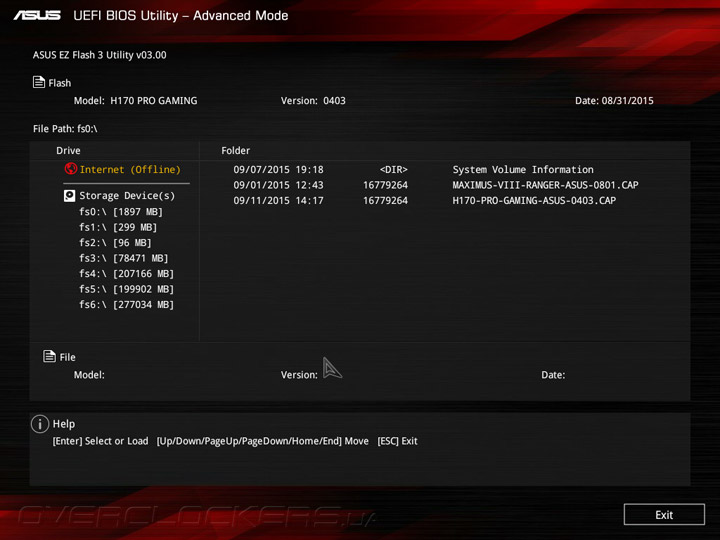Screen dimensions: 720x540
Task: Click the Internet globe icon
Action: [x=70, y=169]
